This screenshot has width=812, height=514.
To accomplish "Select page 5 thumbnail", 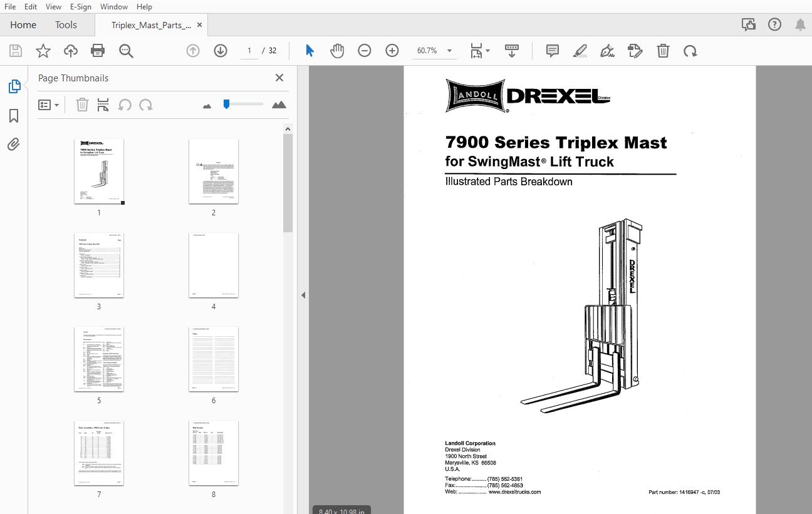I will [99, 359].
